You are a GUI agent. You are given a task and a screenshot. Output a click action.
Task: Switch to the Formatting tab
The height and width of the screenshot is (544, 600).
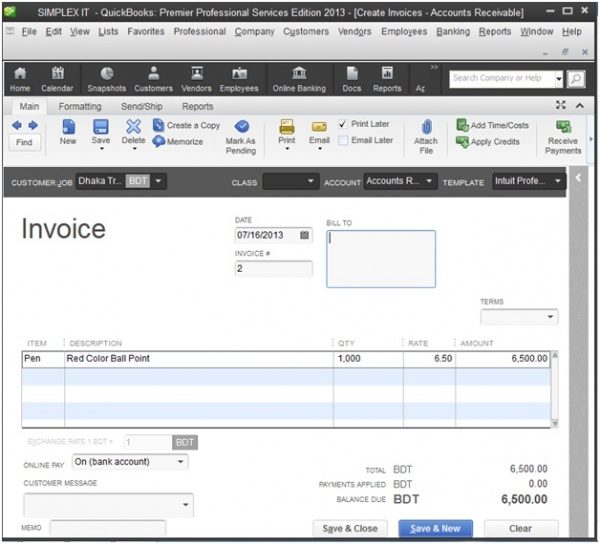80,106
